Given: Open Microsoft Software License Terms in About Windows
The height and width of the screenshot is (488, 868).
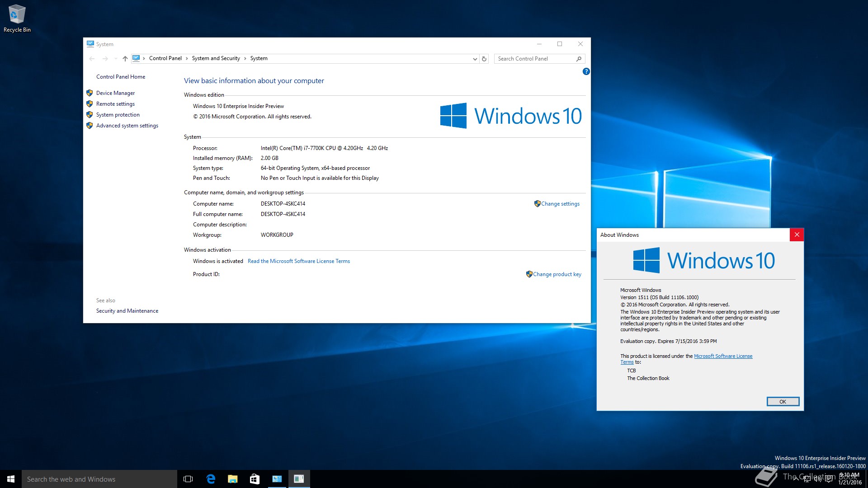Looking at the screenshot, I should [x=723, y=356].
